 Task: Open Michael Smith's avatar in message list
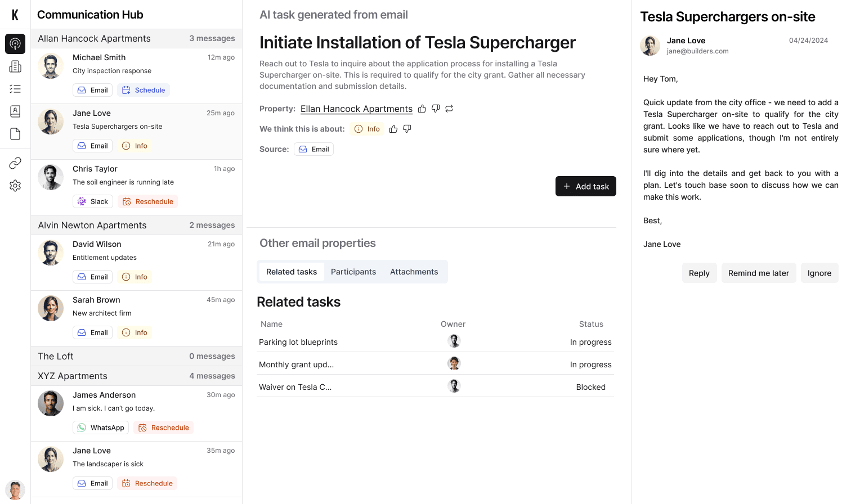tap(51, 66)
